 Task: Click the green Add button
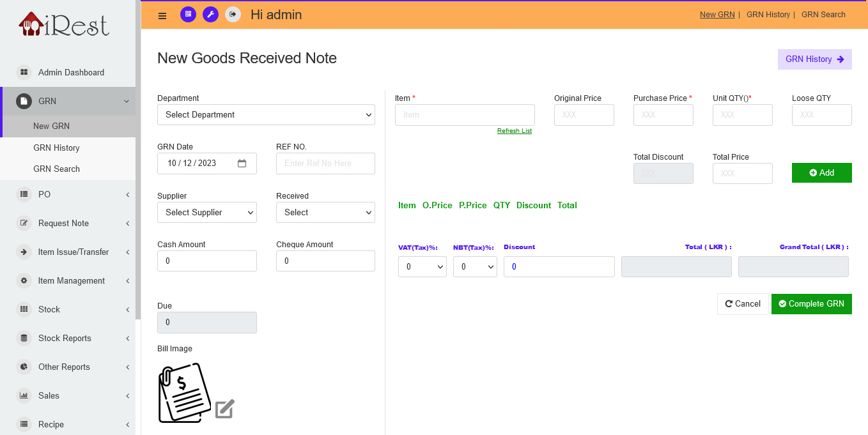point(821,173)
